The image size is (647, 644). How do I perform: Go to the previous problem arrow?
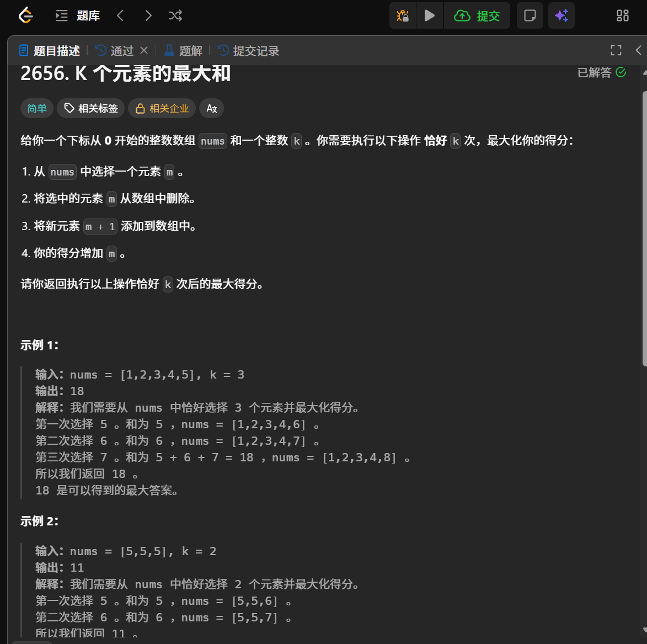(x=120, y=15)
